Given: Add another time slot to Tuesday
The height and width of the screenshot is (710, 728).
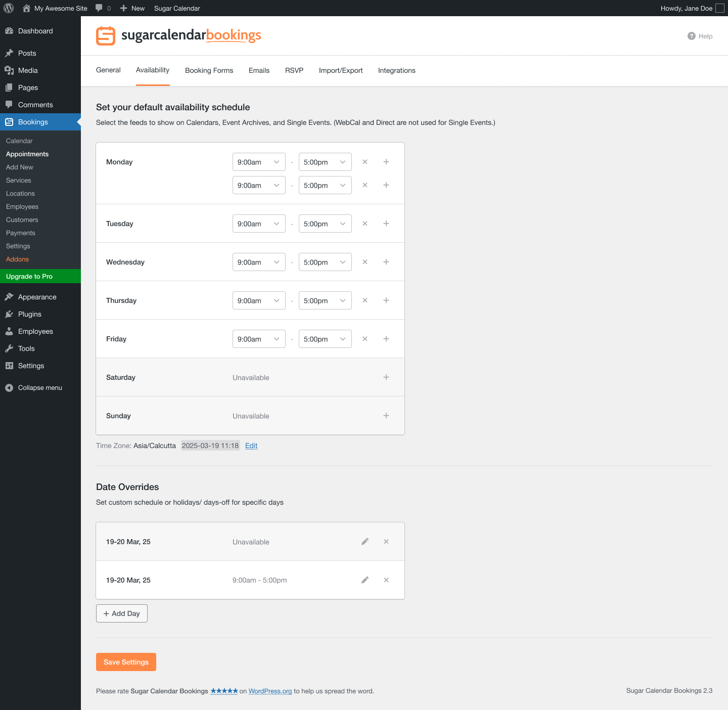Looking at the screenshot, I should pyautogui.click(x=386, y=224).
